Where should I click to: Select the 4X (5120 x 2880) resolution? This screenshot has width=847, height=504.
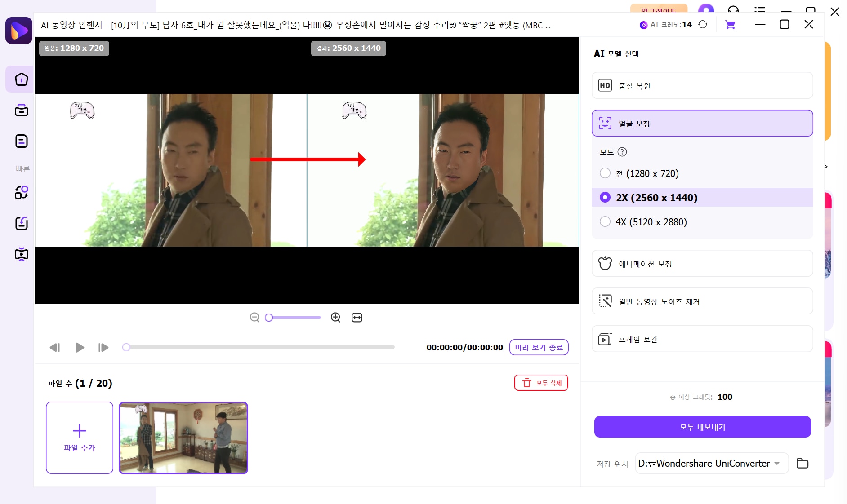click(605, 221)
